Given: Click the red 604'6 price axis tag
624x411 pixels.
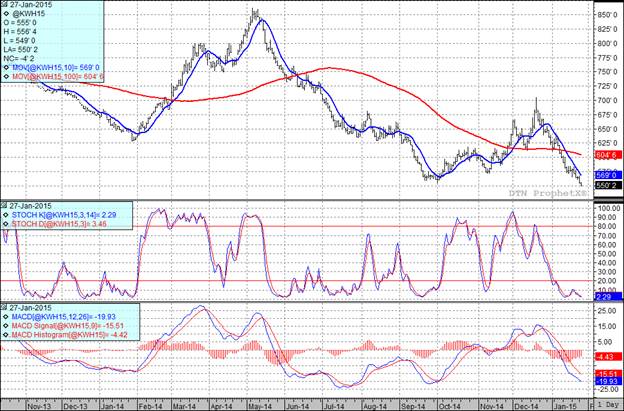Looking at the screenshot, I should pyautogui.click(x=608, y=155).
